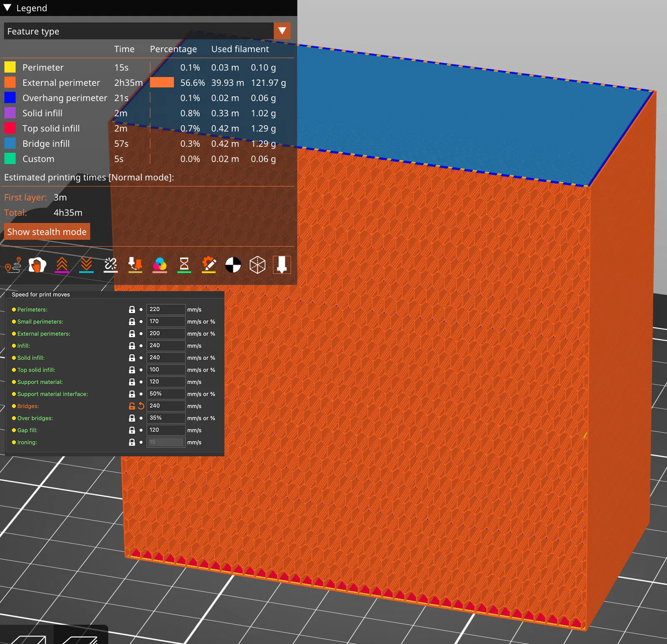
Task: Click the "Estimated printing times [Normal mode]:" text
Action: click(89, 177)
